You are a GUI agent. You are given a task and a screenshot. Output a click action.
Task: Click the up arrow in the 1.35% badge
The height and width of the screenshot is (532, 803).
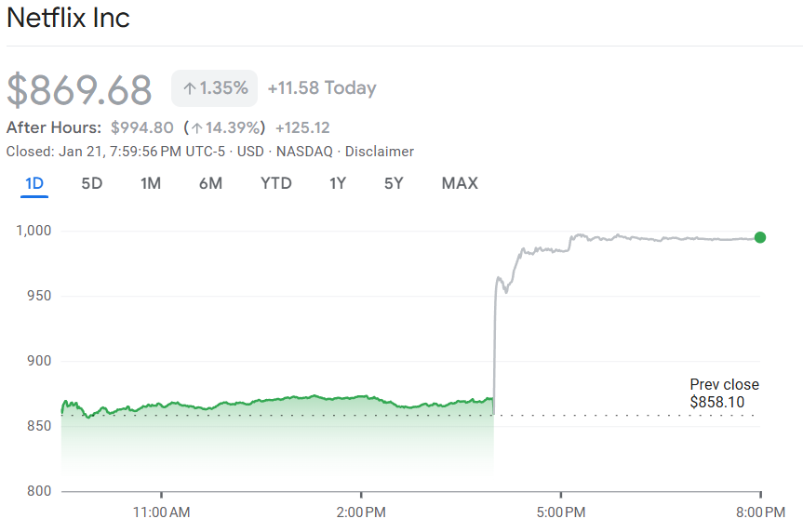189,88
